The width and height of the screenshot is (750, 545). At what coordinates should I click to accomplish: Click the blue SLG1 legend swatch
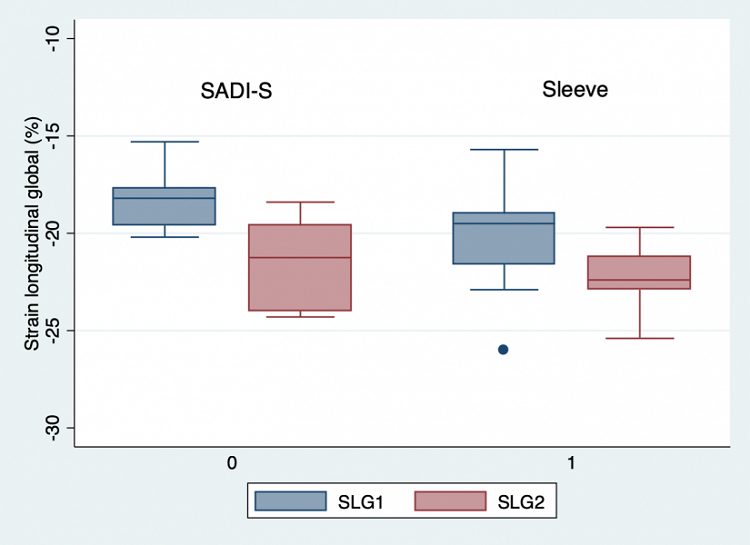291,501
